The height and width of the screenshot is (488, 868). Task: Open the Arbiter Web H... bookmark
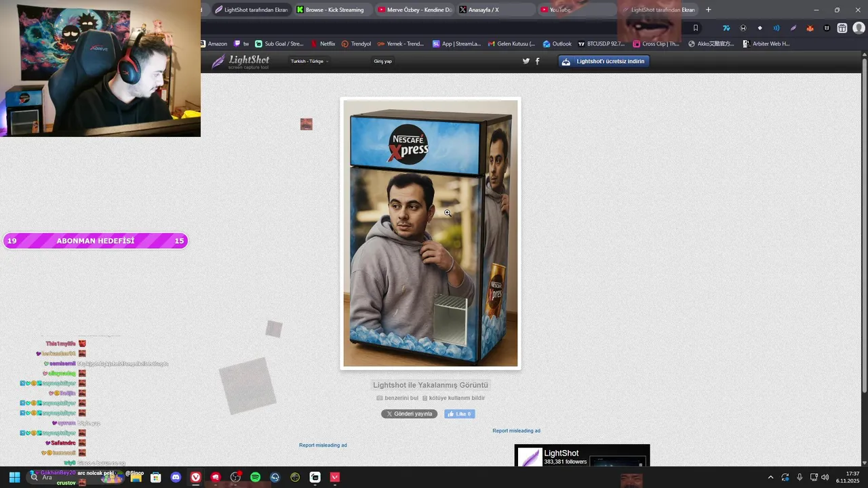(x=766, y=43)
